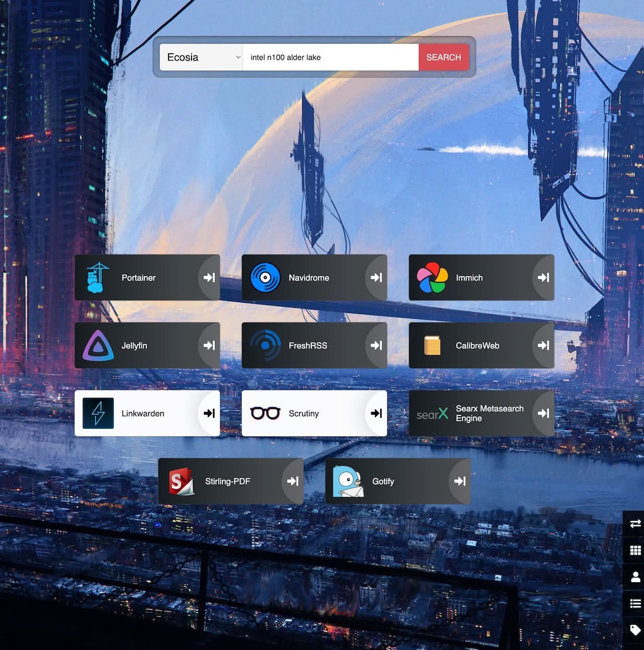Open Searx Metasearch via its arrow button

point(543,413)
